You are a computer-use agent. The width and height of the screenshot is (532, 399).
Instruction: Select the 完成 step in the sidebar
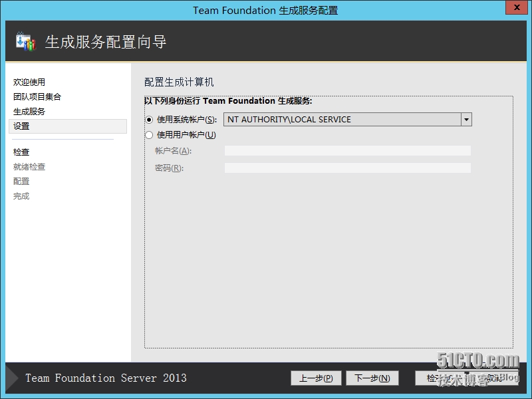(x=21, y=196)
